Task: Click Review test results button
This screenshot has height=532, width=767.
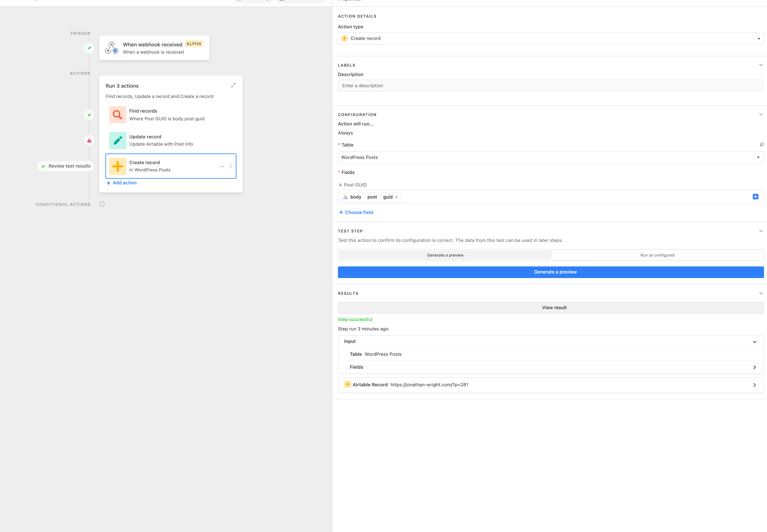Action: point(66,166)
